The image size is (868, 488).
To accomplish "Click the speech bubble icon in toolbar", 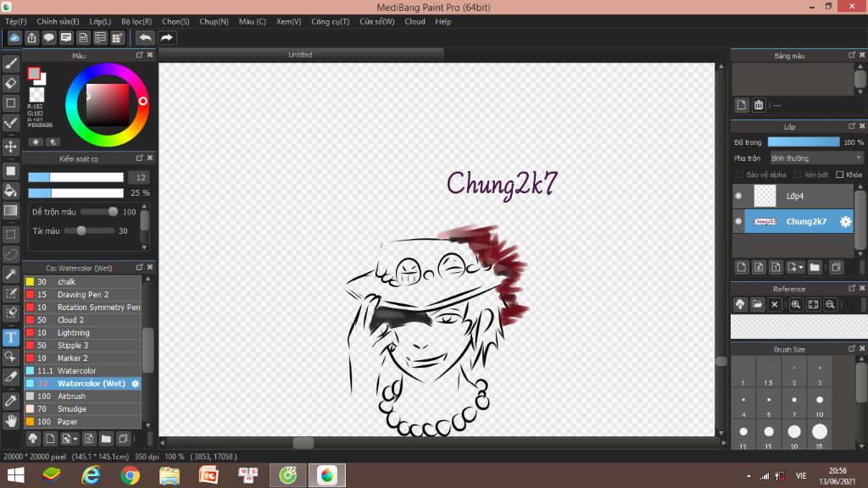I will tap(48, 37).
